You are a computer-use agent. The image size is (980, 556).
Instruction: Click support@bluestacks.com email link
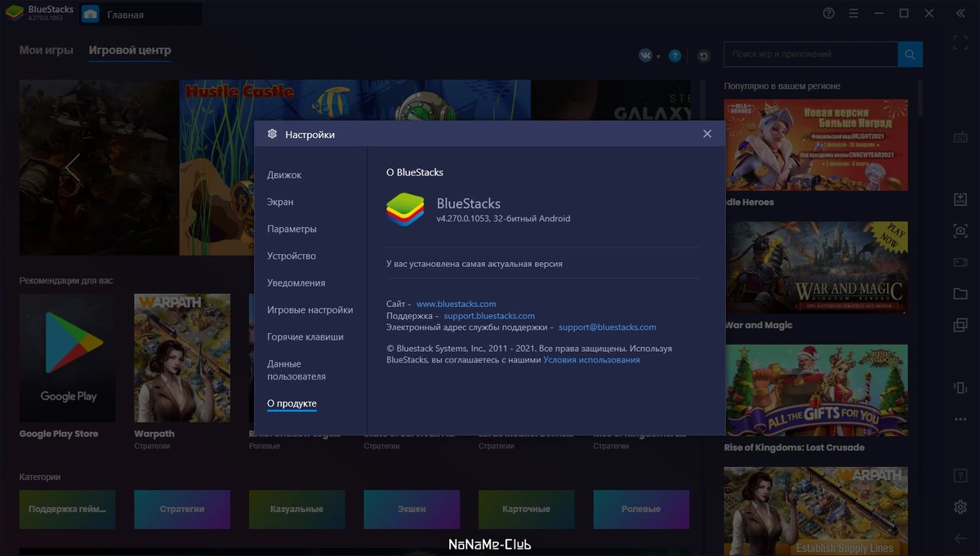point(608,327)
